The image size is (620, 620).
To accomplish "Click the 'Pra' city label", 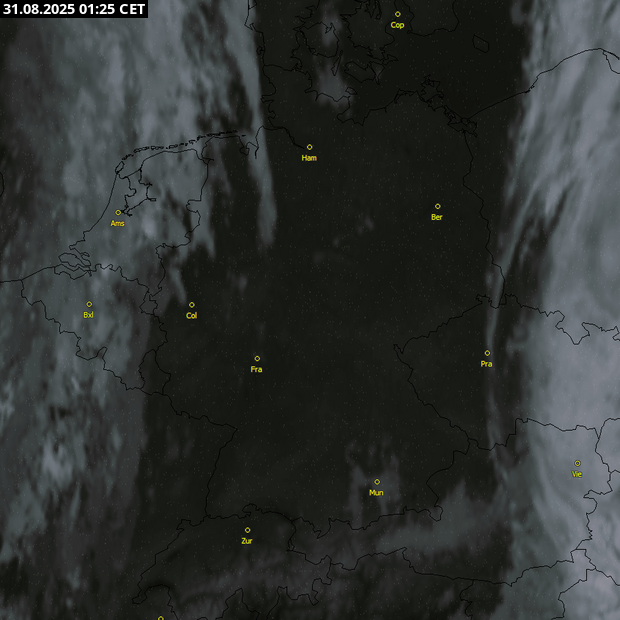I will (486, 364).
